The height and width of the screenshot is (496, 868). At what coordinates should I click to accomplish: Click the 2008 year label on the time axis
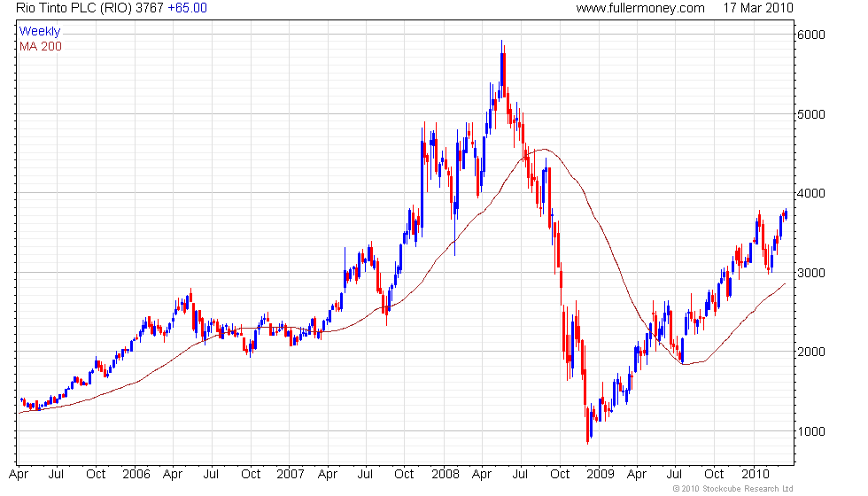pyautogui.click(x=445, y=474)
